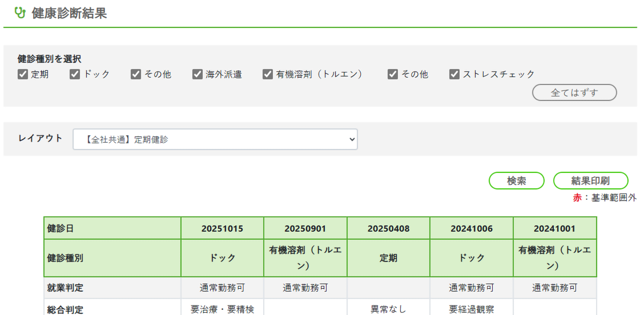The width and height of the screenshot is (644, 315).
Task: Uncheck the 定期 checkbox
Action: click(23, 74)
